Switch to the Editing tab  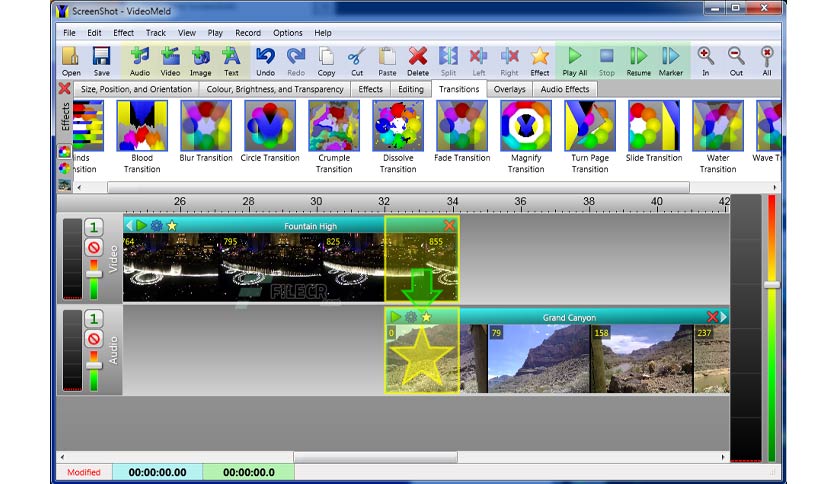coord(411,89)
